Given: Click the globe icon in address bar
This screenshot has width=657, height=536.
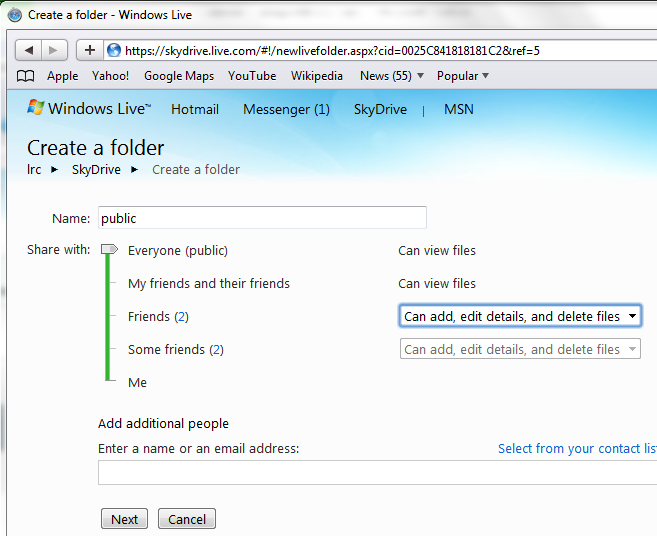Looking at the screenshot, I should 114,50.
